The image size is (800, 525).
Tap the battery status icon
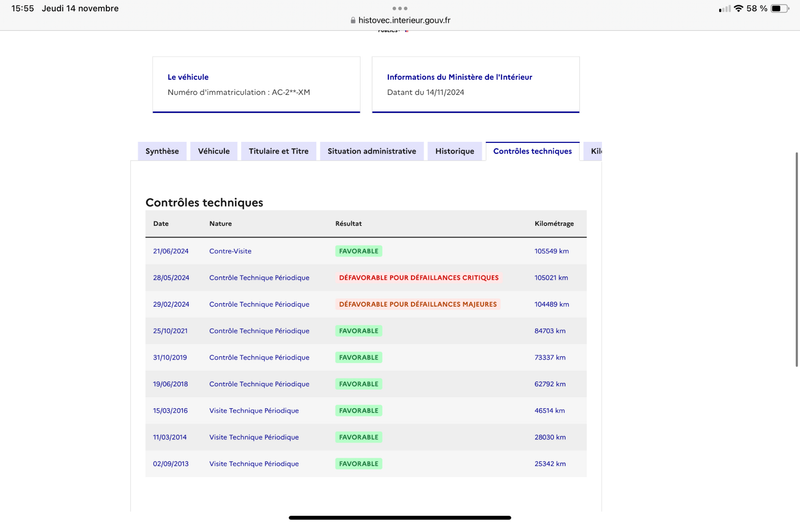(x=780, y=9)
